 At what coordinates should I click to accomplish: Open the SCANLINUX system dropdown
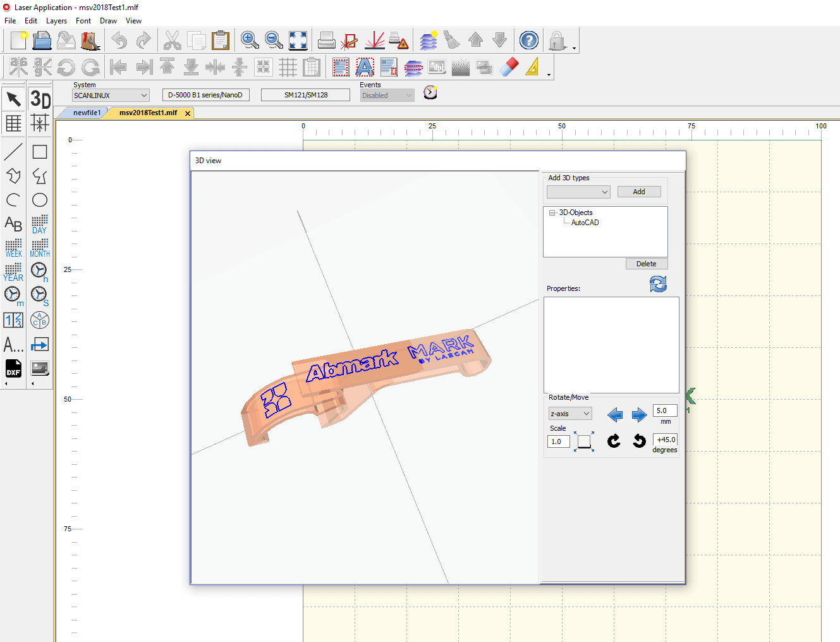click(x=111, y=96)
